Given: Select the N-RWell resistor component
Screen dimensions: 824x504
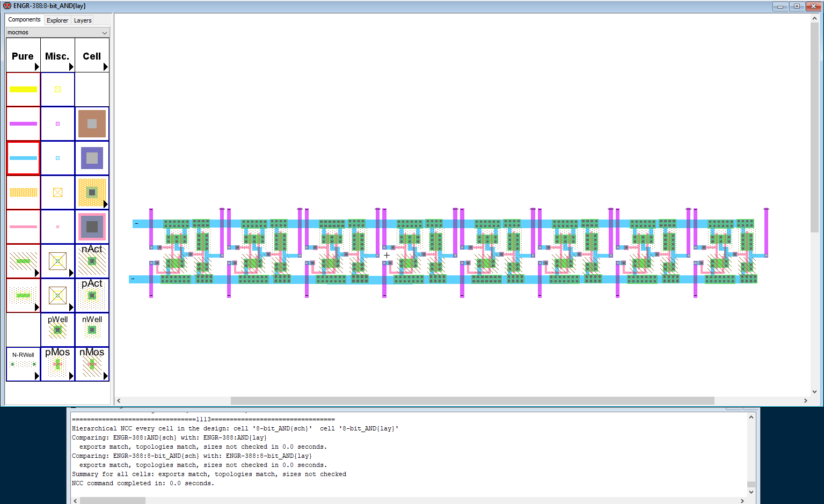Looking at the screenshot, I should 23,364.
